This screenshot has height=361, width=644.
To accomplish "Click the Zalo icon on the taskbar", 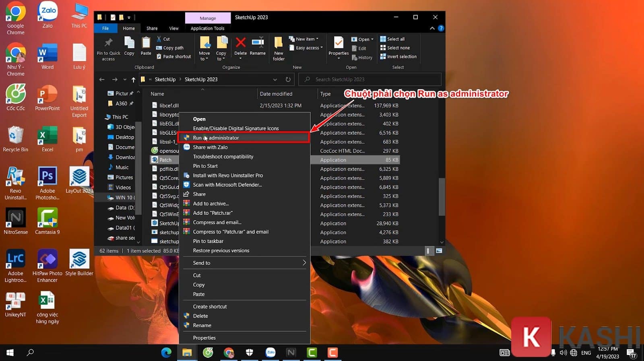I will (x=270, y=353).
